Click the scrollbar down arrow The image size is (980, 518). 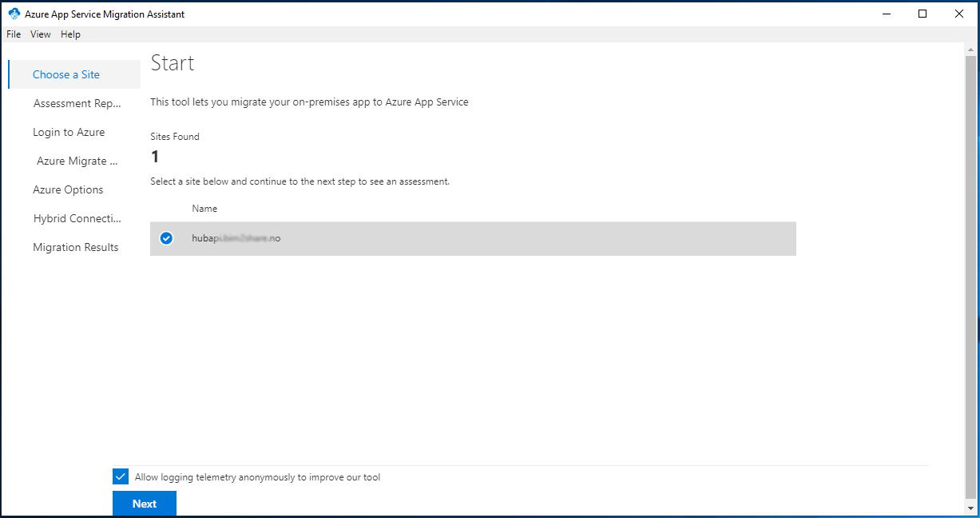(x=970, y=507)
